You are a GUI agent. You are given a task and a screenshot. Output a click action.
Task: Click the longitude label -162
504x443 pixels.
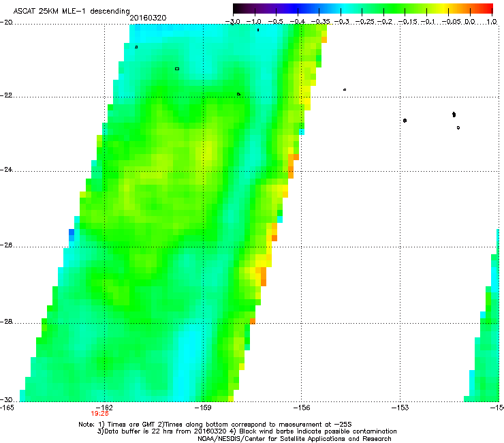(104, 408)
